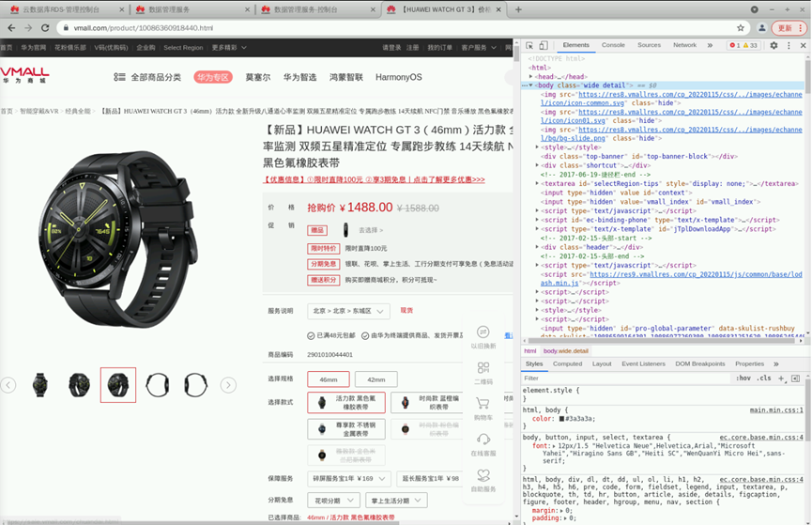Open 在线客服 online support icon
This screenshot has height=525, width=812.
tap(483, 444)
